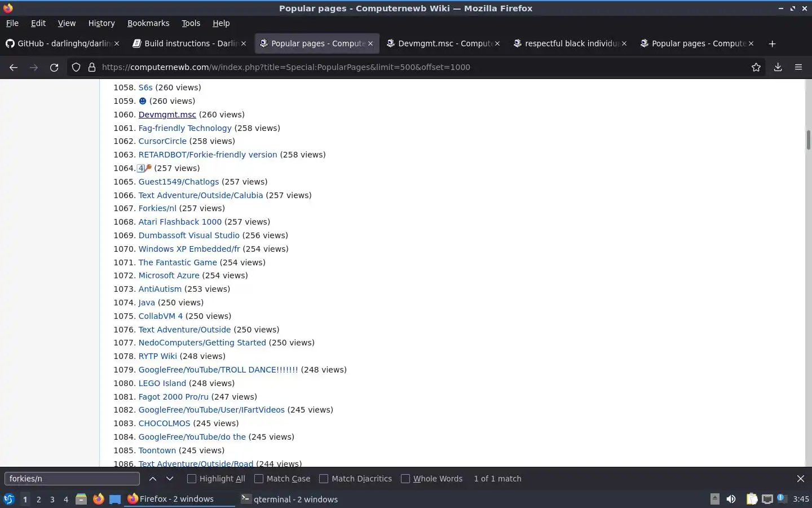Open the RYTP Wiki link
The height and width of the screenshot is (508, 812).
coord(158,356)
